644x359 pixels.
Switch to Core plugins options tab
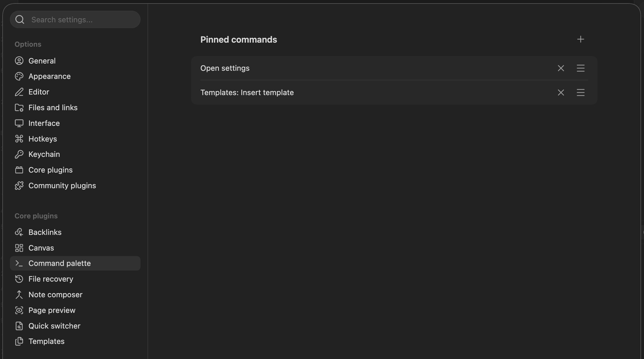pyautogui.click(x=75, y=170)
